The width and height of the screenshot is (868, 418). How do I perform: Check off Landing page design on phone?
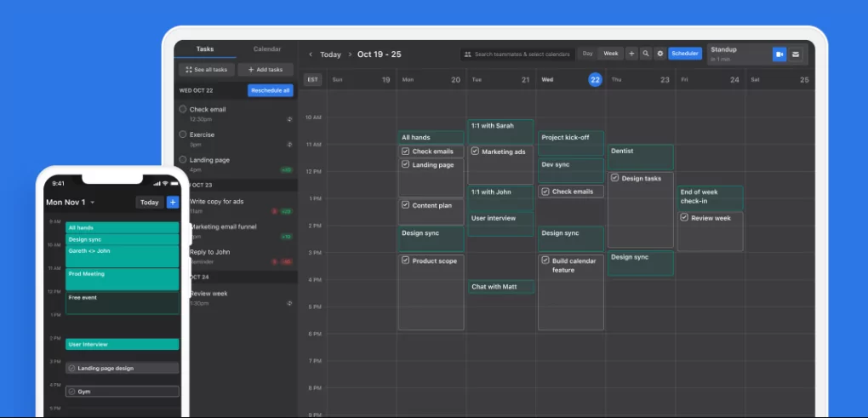pos(71,368)
